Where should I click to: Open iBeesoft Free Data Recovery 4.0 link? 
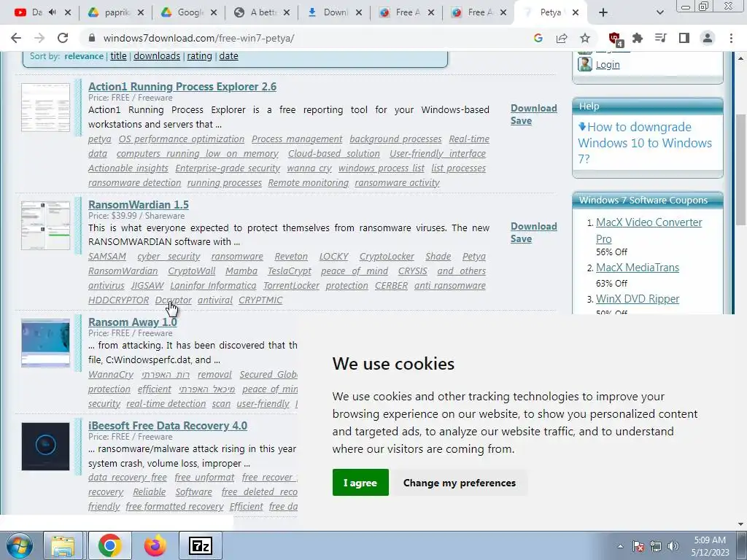click(x=168, y=426)
